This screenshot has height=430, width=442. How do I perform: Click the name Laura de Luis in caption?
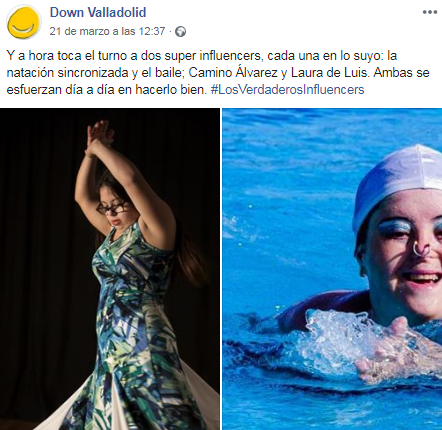[330, 73]
